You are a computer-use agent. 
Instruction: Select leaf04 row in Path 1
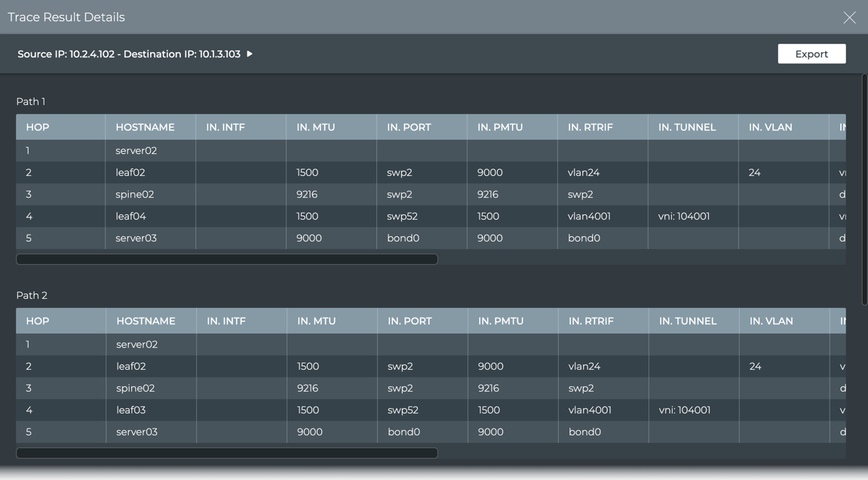[x=130, y=216]
